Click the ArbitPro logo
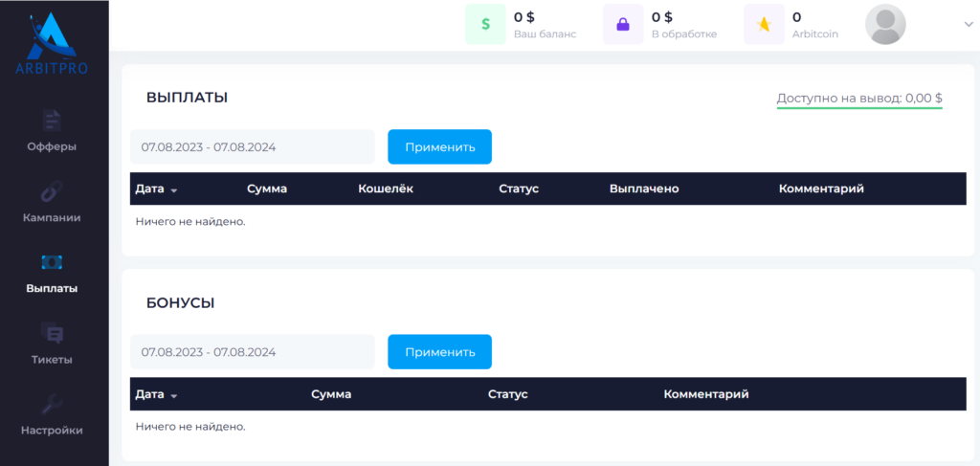The image size is (980, 466). click(53, 42)
